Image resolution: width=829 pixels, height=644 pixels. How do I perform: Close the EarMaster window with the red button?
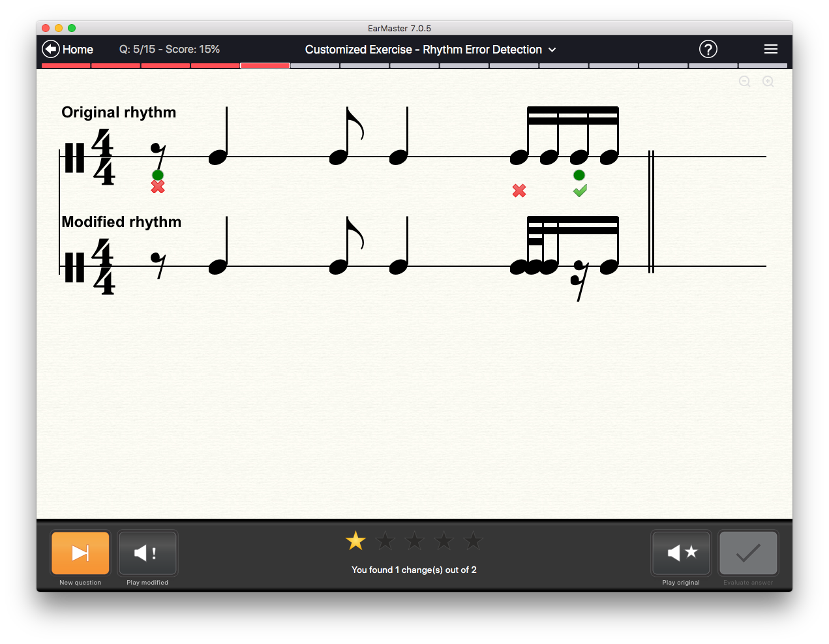point(46,28)
